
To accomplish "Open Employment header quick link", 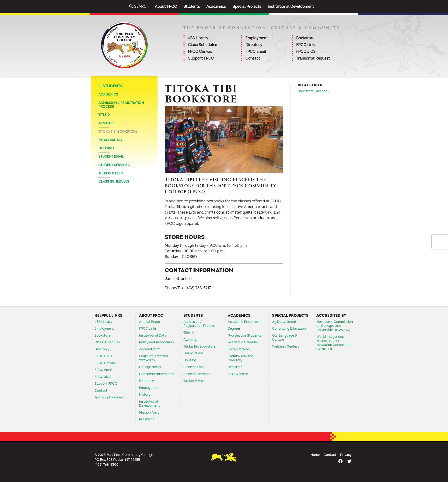I will 256,38.
